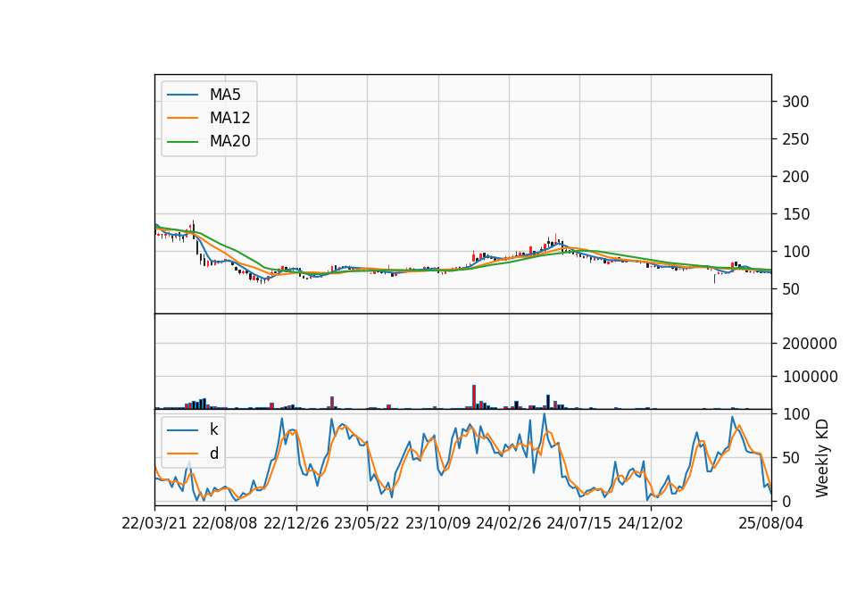The image size is (857, 616).
Task: Click the 24/07/15 date tick label
Action: (x=579, y=523)
